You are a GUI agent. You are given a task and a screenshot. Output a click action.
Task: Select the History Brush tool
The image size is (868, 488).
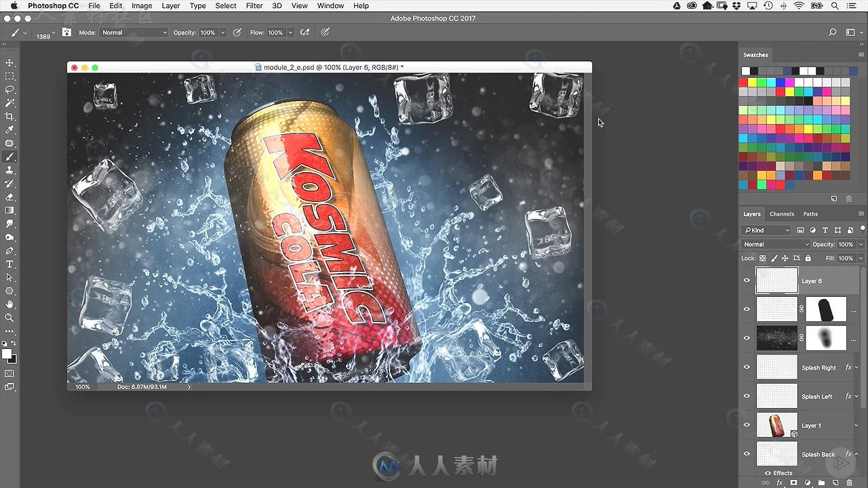pyautogui.click(x=9, y=184)
